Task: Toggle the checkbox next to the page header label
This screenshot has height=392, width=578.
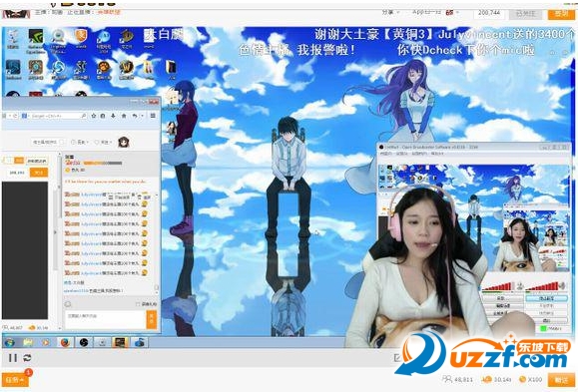Action: [x=62, y=142]
